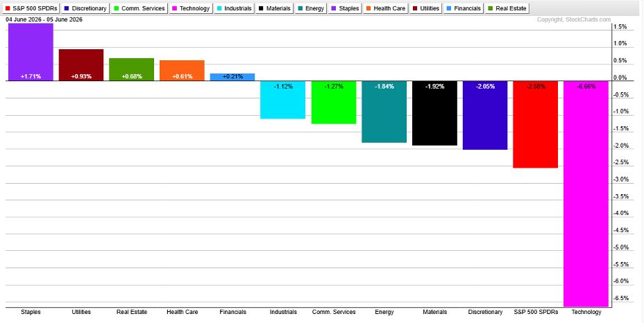Click the Real Estate axis label below chart
The height and width of the screenshot is (323, 644).
131,312
